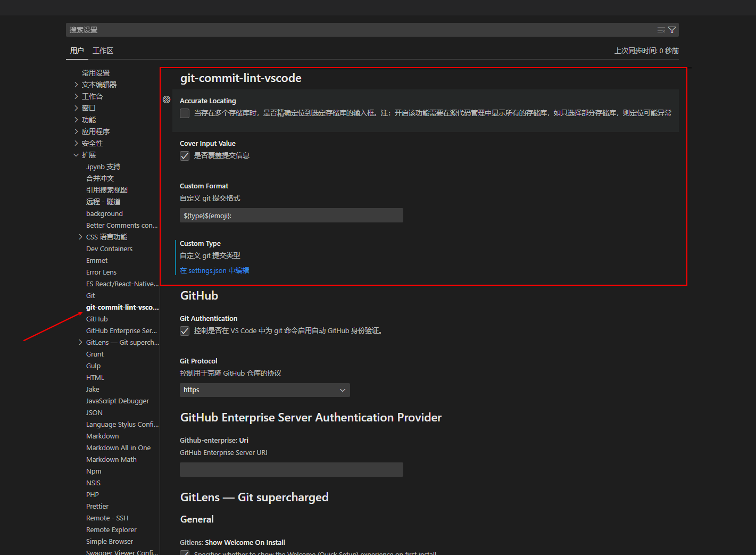Select Grunt in the settings tree
Viewport: 756px width, 555px height.
(95, 354)
